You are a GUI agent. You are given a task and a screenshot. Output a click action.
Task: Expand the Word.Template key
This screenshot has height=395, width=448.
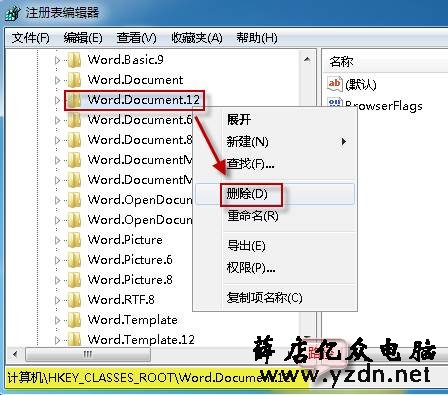pyautogui.click(x=57, y=320)
